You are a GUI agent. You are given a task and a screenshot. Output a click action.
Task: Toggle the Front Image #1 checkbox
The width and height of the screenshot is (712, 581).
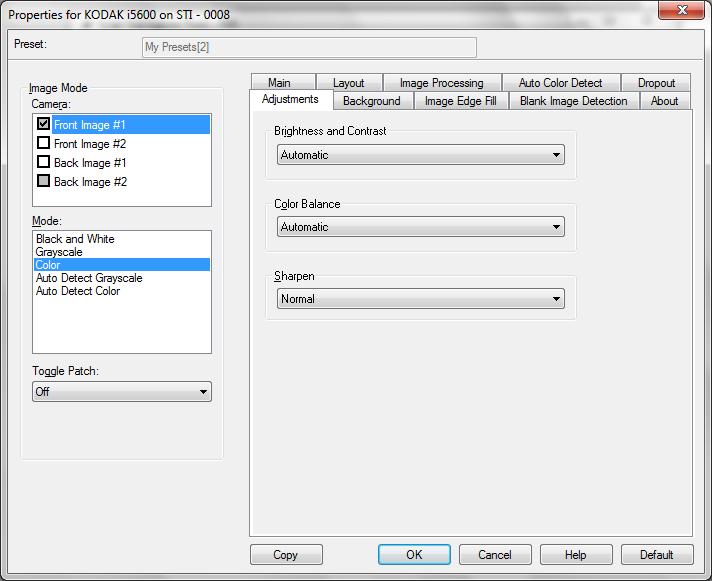pyautogui.click(x=44, y=124)
